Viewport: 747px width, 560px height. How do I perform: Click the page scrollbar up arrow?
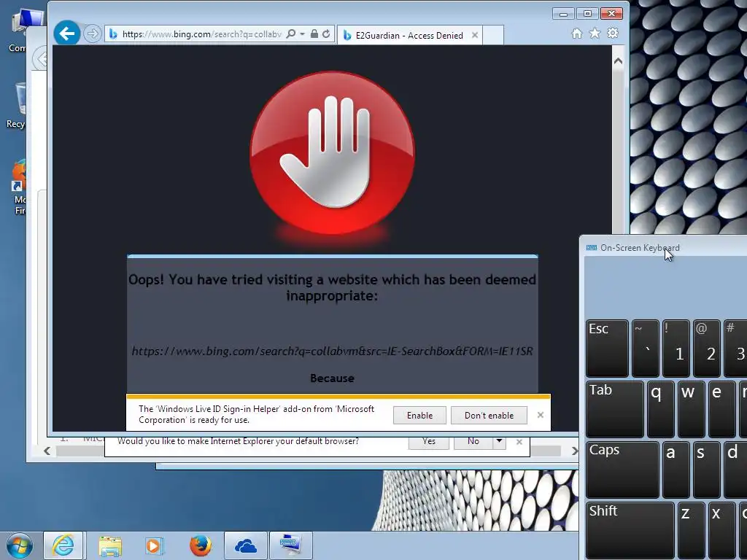618,61
